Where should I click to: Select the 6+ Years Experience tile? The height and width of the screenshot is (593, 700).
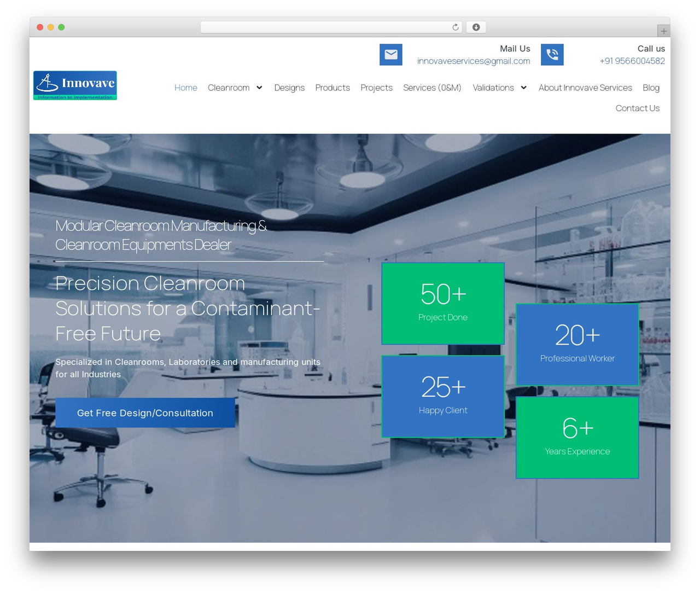point(577,438)
